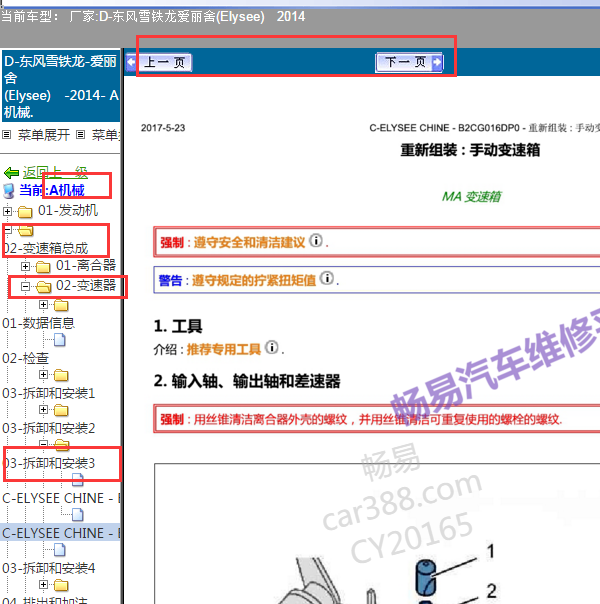Select 03-拆卸和安装2 label
600x604 pixels.
[x=49, y=428]
